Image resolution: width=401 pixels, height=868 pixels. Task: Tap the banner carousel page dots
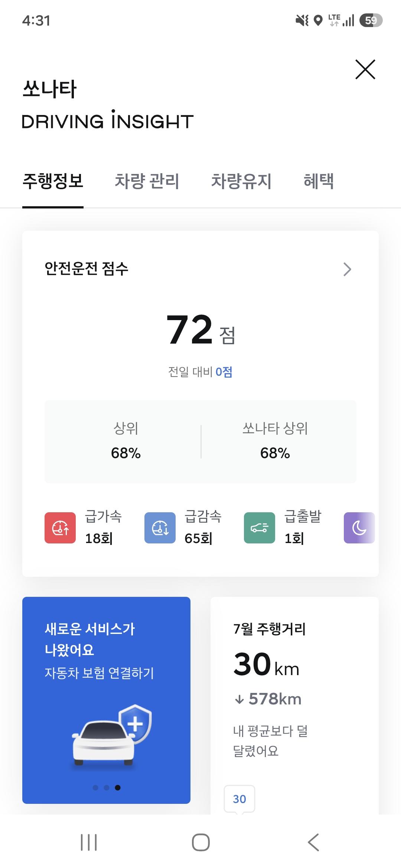pos(107,788)
